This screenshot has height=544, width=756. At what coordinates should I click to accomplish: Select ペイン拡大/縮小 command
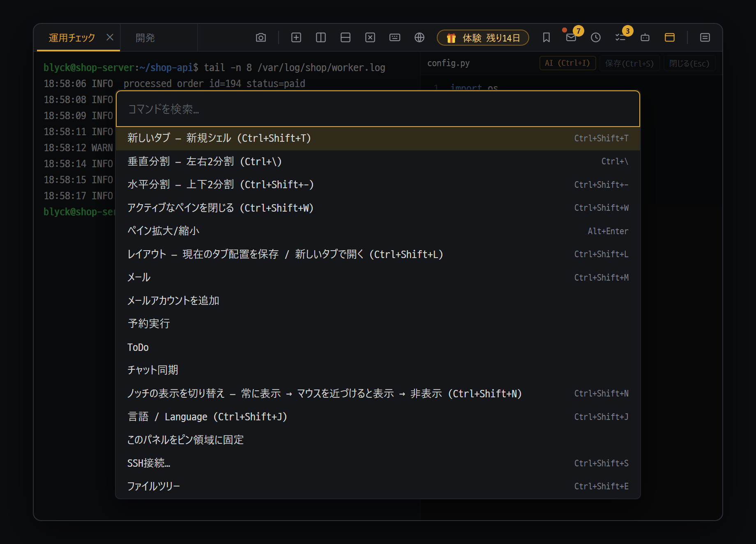tap(378, 231)
